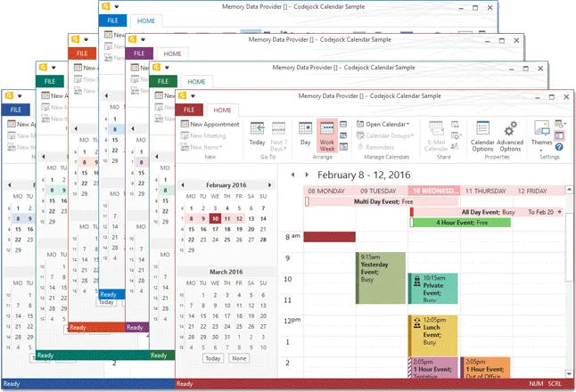
Task: Open Calendar Options
Action: click(482, 135)
